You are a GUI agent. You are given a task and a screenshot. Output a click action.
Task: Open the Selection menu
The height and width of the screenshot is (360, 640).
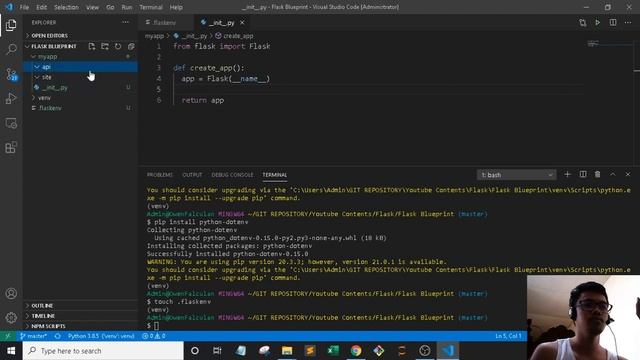click(66, 7)
